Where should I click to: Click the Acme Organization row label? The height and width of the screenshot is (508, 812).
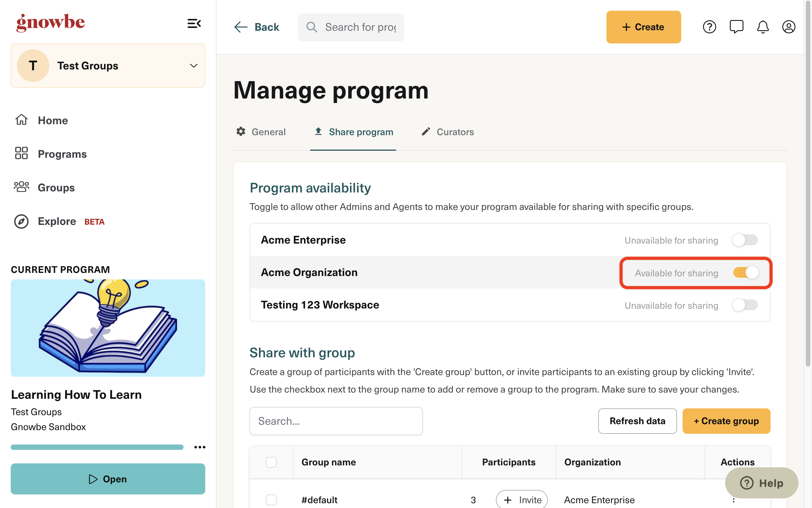(309, 272)
